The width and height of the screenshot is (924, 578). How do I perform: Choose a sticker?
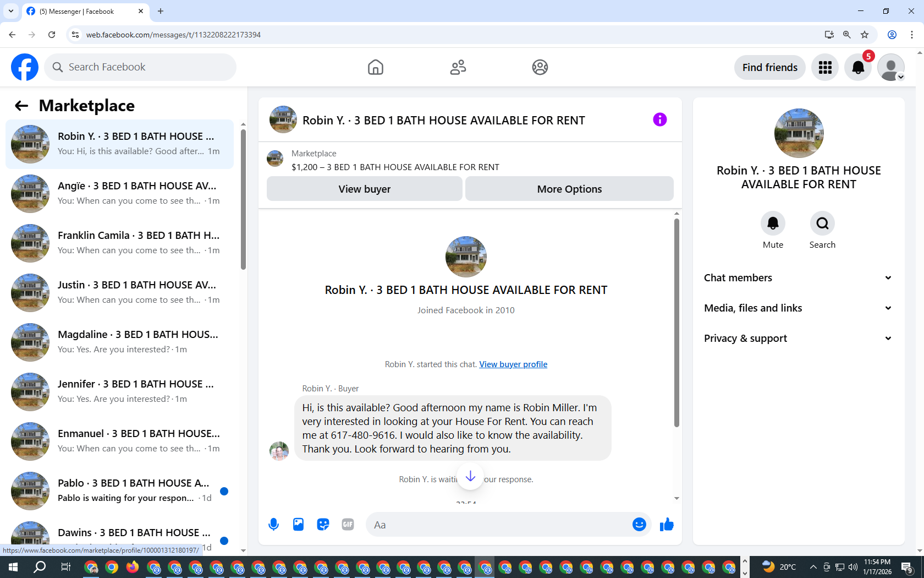[x=323, y=525]
